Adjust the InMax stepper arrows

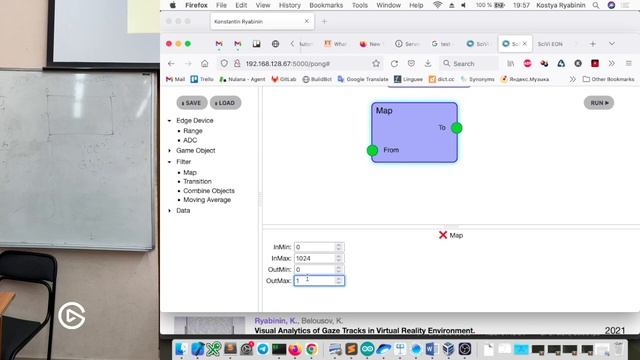(339, 258)
